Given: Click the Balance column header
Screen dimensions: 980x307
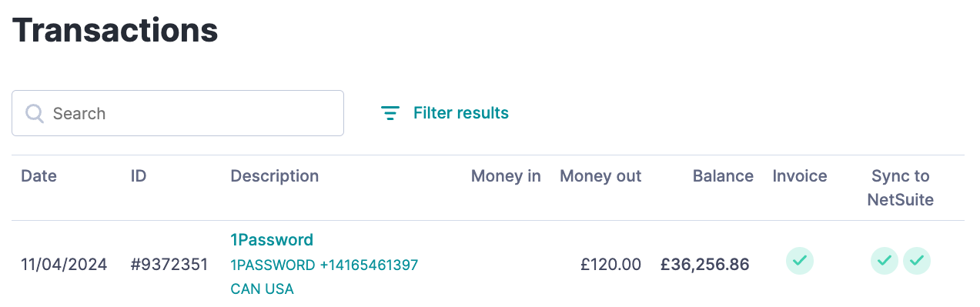Looking at the screenshot, I should pyautogui.click(x=723, y=175).
